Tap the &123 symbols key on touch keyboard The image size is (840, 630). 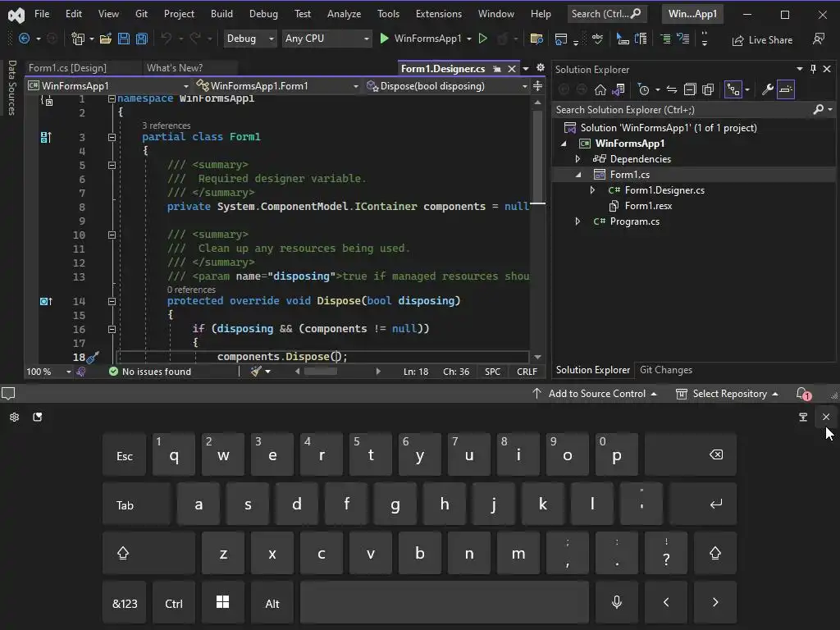(125, 602)
